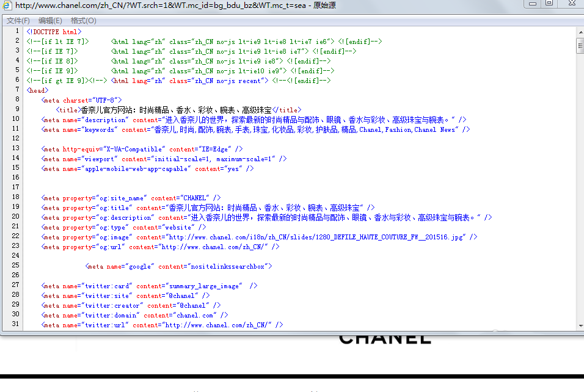Image resolution: width=584 pixels, height=392 pixels.
Task: Click the og:image URL line
Action: [x=259, y=237]
